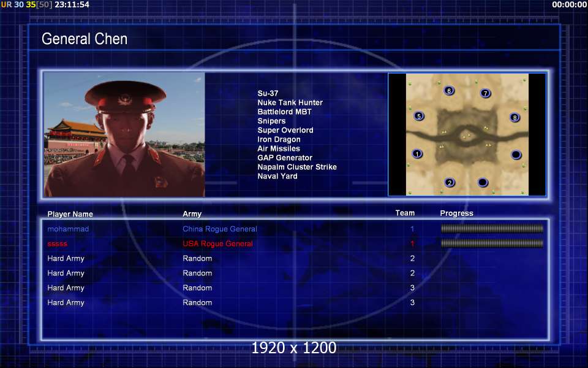Select start position marker 7 on the map

pos(485,93)
